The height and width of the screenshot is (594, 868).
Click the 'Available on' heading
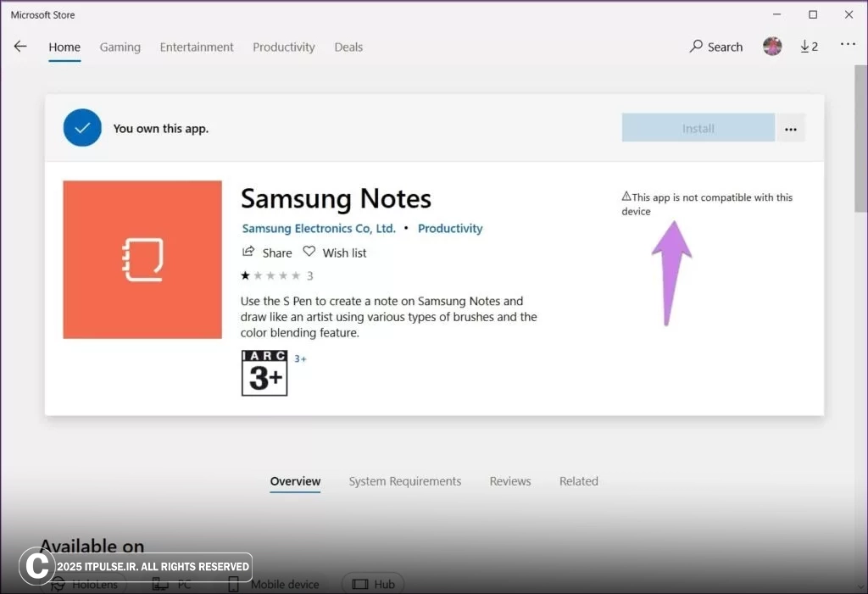click(92, 546)
